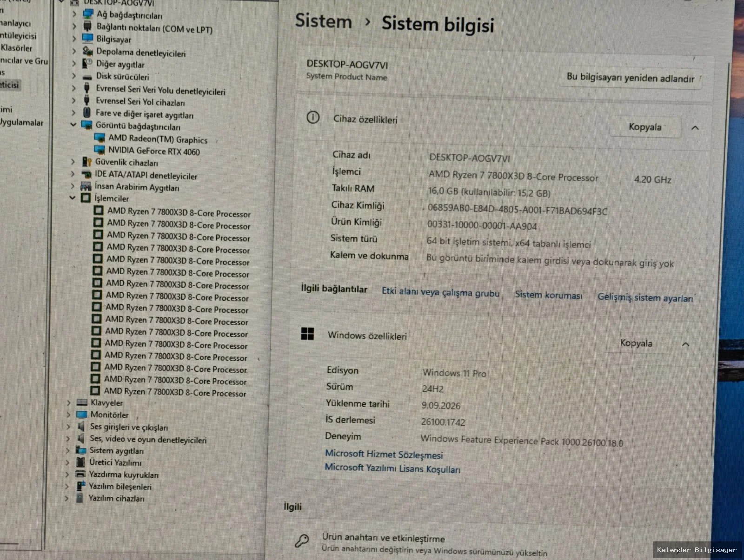Image resolution: width=744 pixels, height=560 pixels.
Task: Expand the Yazılım cihazları node
Action: [x=66, y=498]
